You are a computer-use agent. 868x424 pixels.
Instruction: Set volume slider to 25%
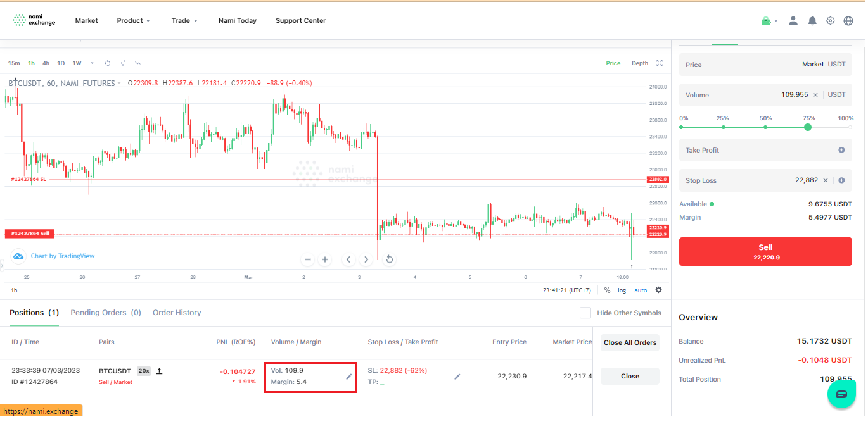coord(723,127)
